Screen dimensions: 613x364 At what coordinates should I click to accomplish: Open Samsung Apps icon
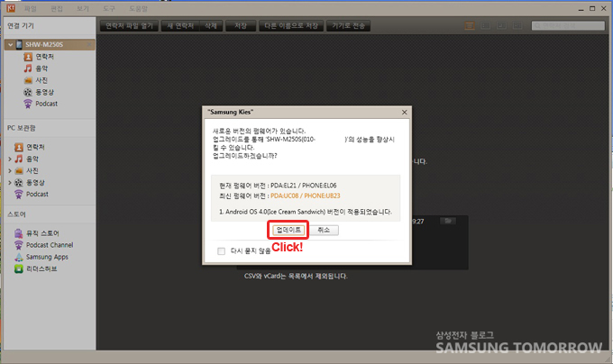pos(19,257)
